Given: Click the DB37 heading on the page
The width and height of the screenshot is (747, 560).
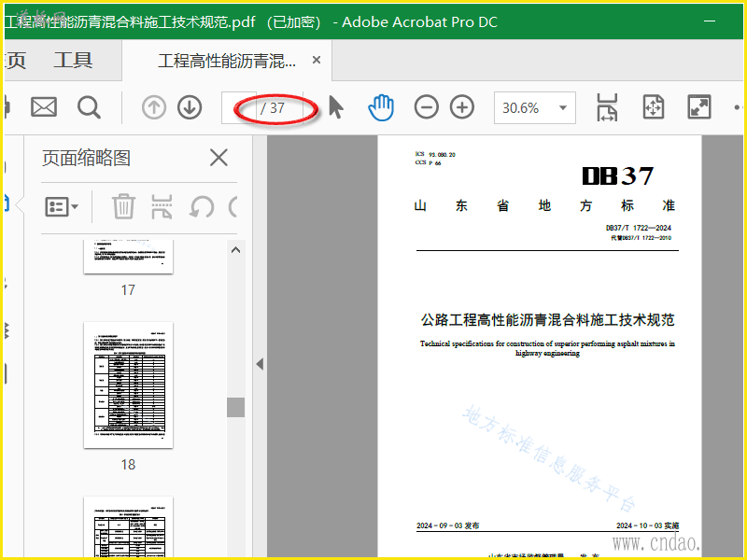Looking at the screenshot, I should coord(618,176).
